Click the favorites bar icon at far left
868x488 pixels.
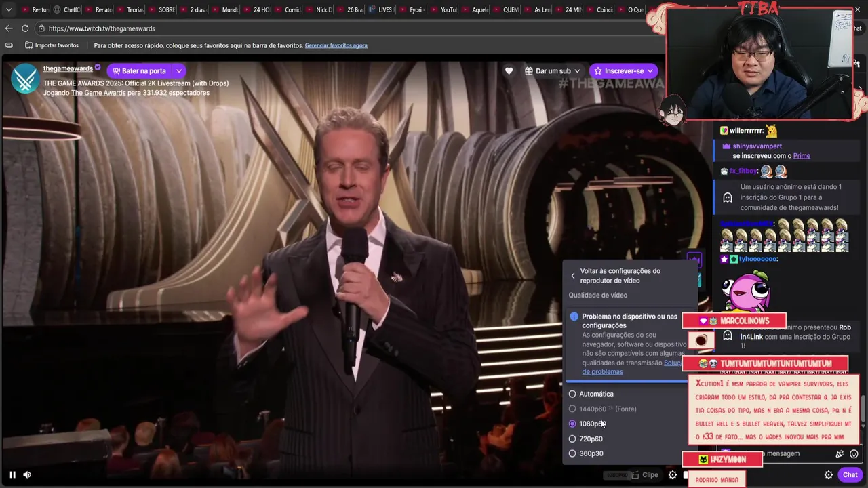pyautogui.click(x=9, y=45)
